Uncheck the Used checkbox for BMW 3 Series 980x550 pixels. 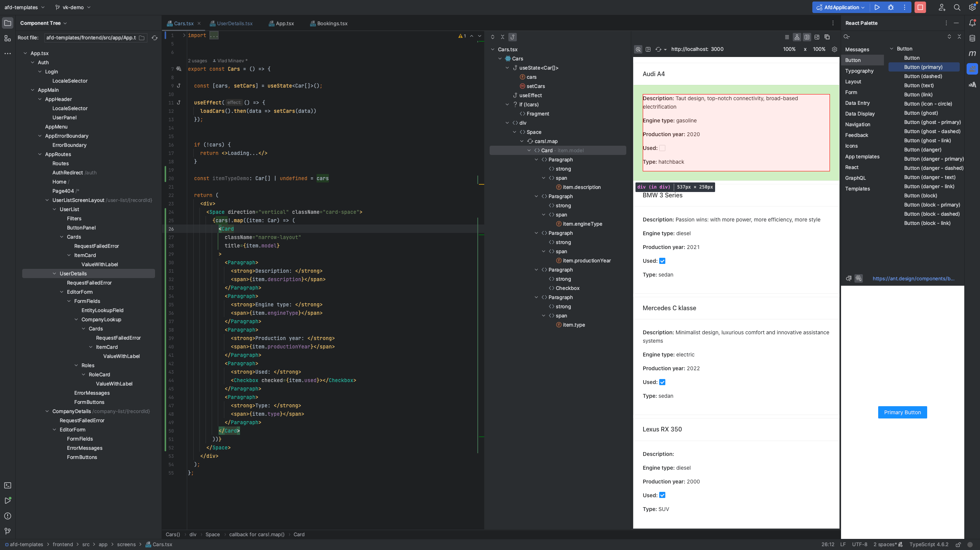click(662, 261)
